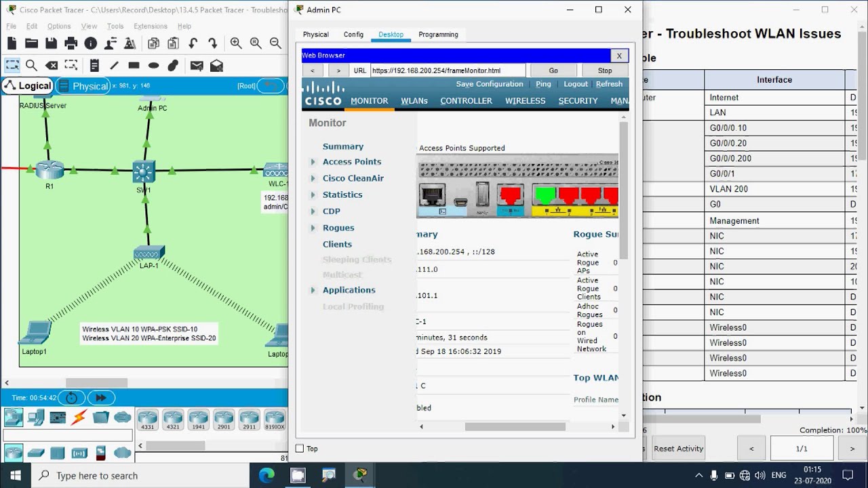Click the Logout link in WLC
Viewport: 868px width, 488px height.
[576, 84]
